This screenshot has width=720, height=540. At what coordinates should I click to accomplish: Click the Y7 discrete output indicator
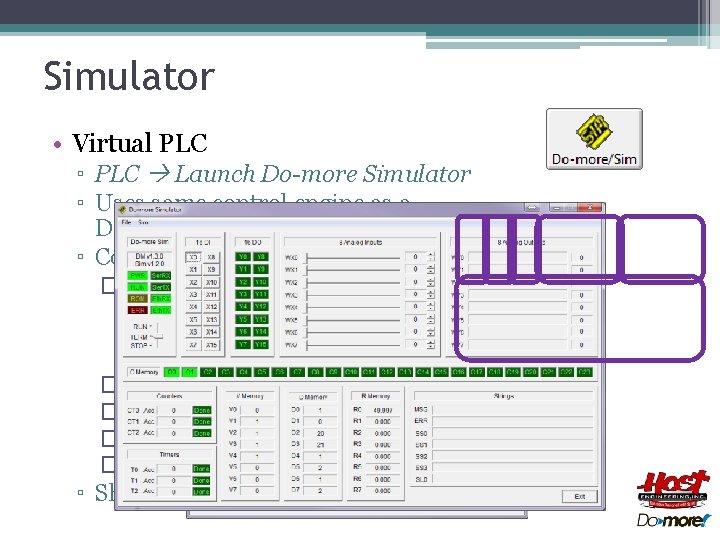click(x=243, y=344)
